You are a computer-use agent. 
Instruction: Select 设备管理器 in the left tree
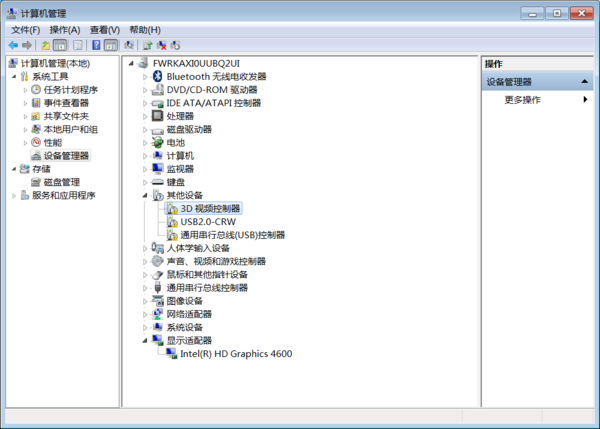pyautogui.click(x=66, y=156)
